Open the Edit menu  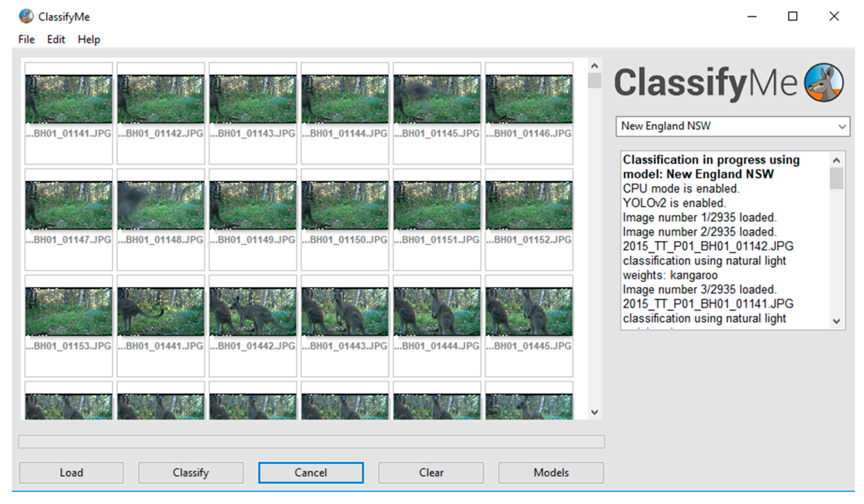(56, 40)
